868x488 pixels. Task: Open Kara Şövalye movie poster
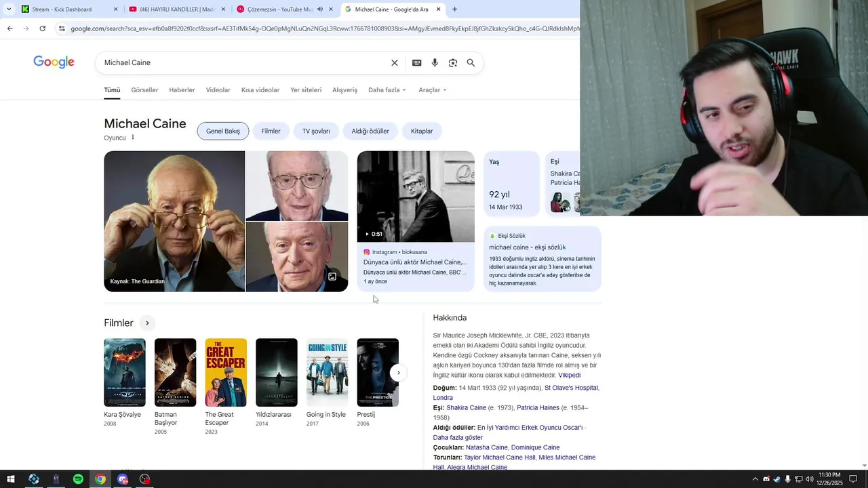click(124, 372)
